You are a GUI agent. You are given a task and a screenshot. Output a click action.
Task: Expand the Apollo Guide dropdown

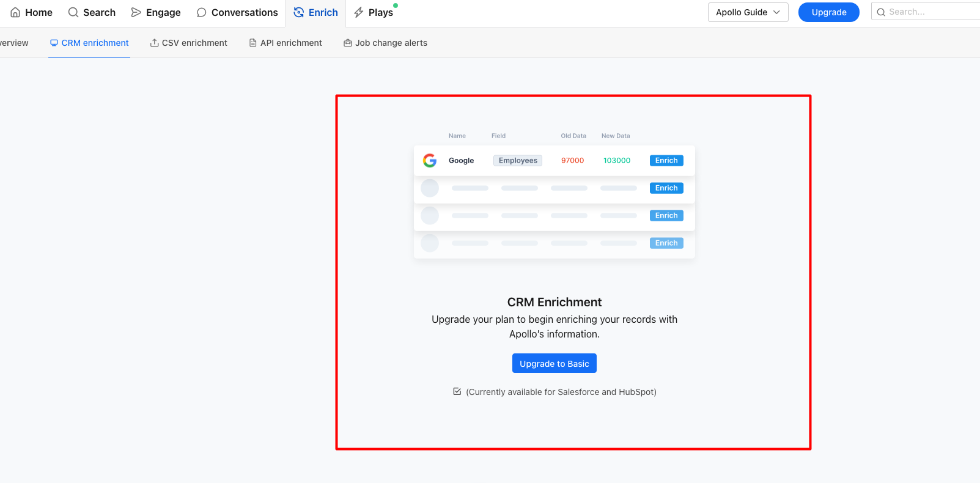tap(748, 12)
